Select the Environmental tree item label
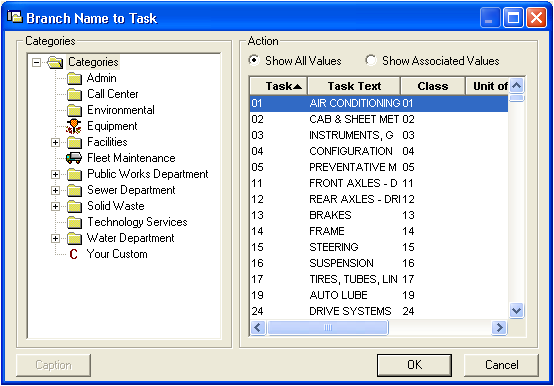Screen dimensions: 554x386 (x=121, y=110)
